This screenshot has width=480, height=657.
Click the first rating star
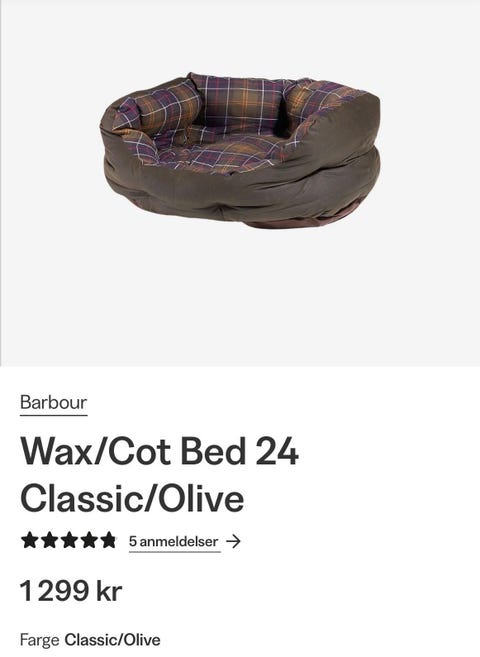29,540
